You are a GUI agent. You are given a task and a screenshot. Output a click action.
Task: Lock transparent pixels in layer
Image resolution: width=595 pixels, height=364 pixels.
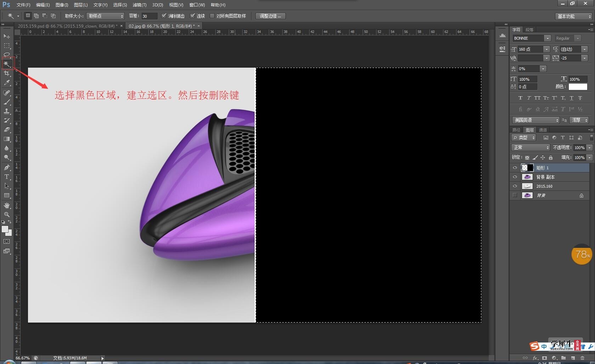pos(527,158)
